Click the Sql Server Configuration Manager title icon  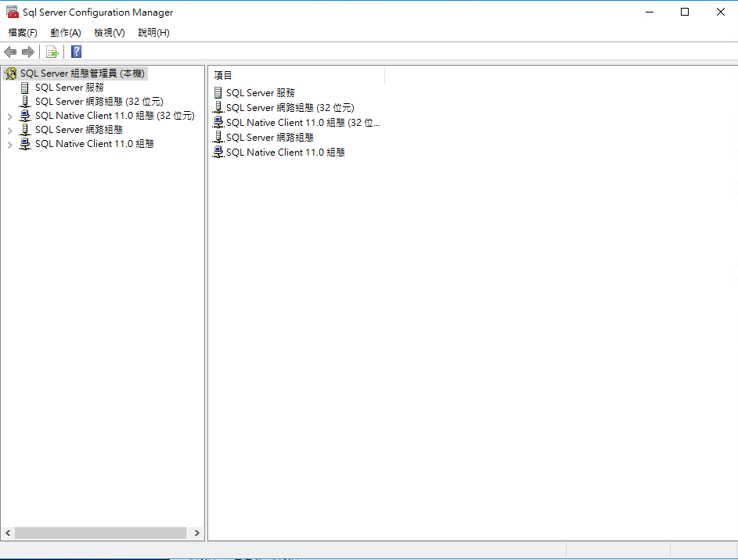pyautogui.click(x=13, y=12)
